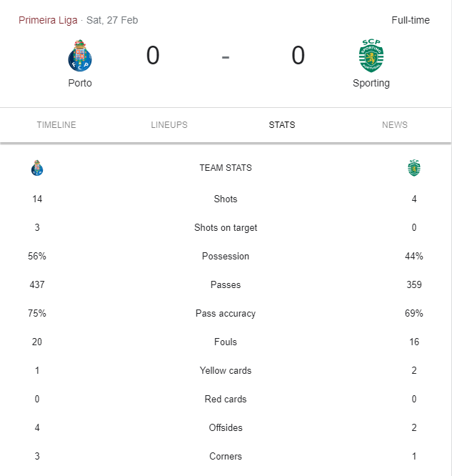Click the Pass accuracy label
The image size is (452, 476).
pyautogui.click(x=226, y=314)
